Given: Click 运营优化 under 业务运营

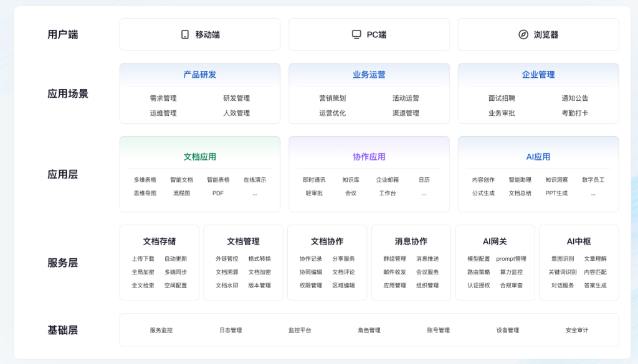Looking at the screenshot, I should tap(333, 113).
